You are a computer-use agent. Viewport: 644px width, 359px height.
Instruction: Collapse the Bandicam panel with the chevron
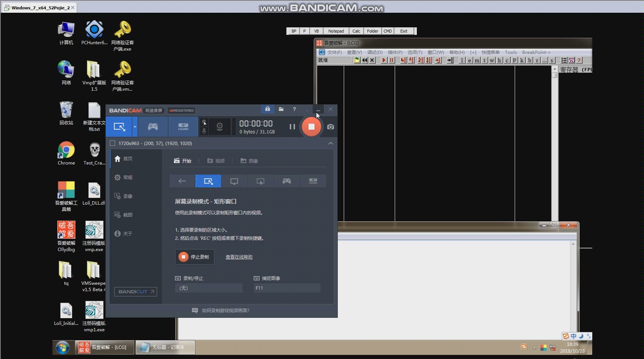coord(330,143)
